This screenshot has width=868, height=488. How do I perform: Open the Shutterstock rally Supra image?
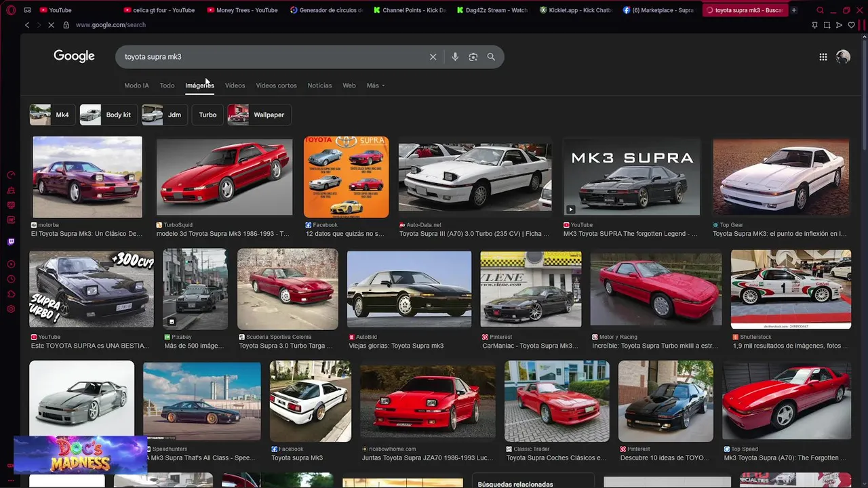coord(791,289)
